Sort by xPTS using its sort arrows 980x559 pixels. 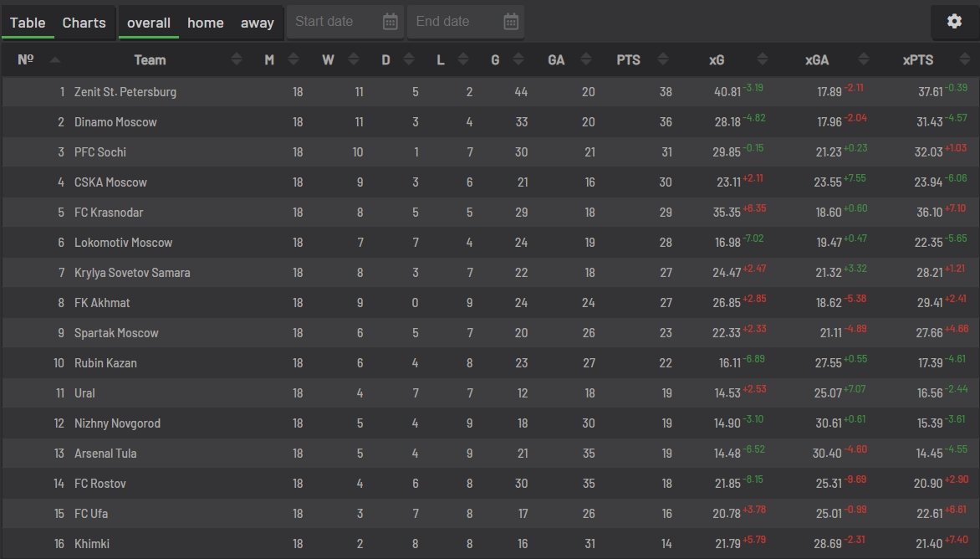coord(962,59)
